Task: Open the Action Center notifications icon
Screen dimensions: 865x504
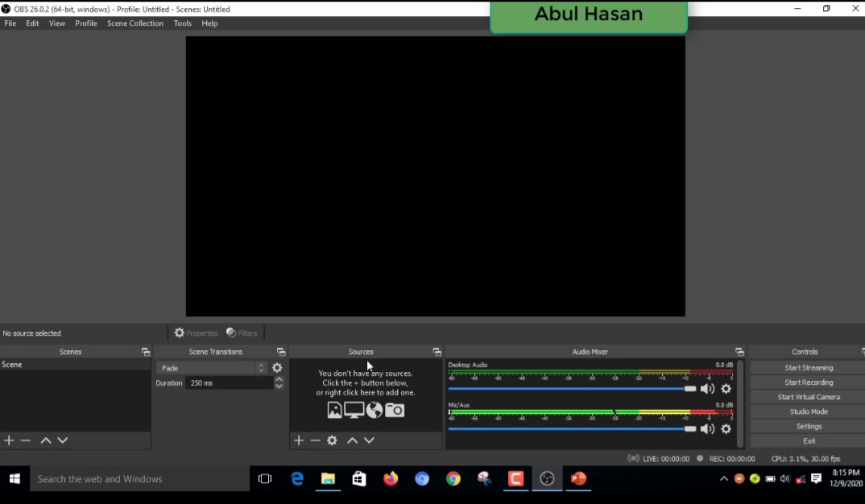Action: pos(816,478)
